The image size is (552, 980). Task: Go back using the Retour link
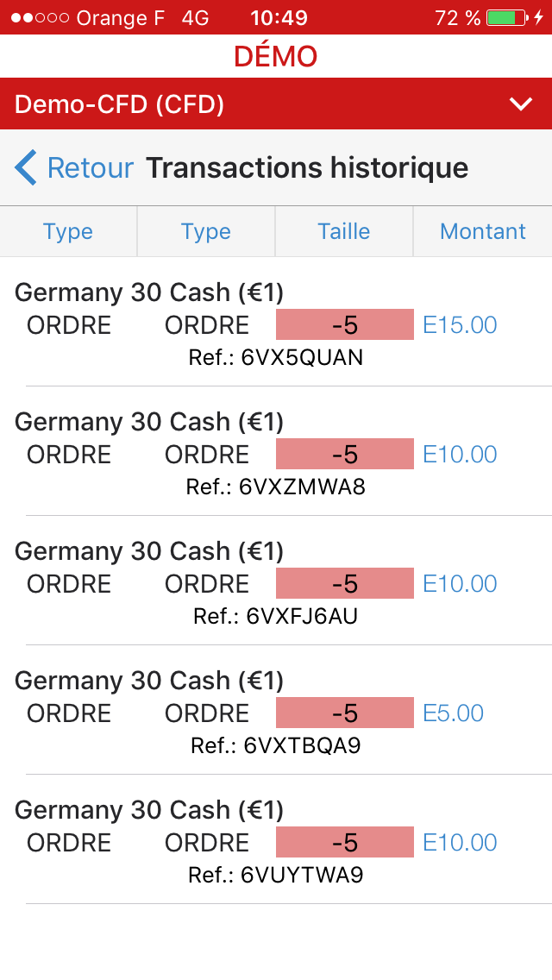tap(90, 167)
